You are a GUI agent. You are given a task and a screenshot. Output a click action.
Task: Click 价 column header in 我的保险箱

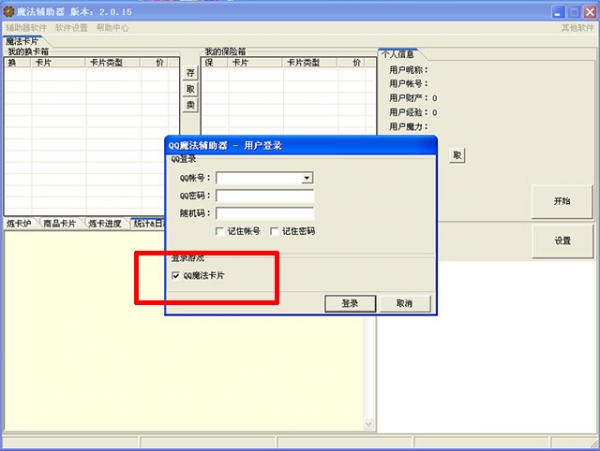pyautogui.click(x=352, y=63)
